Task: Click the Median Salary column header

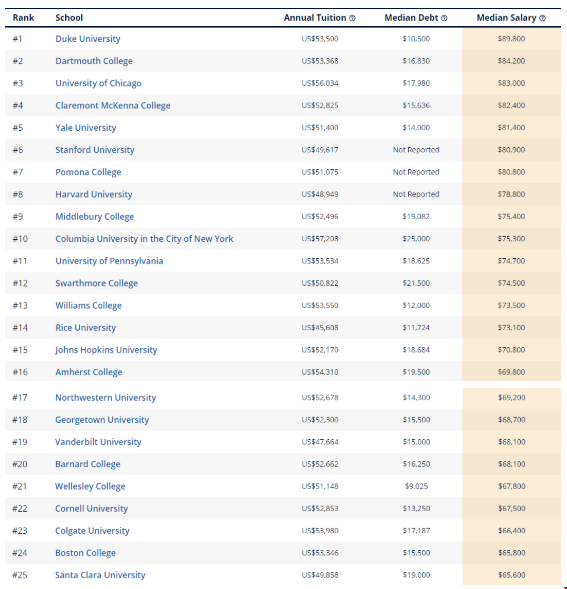Action: click(507, 18)
